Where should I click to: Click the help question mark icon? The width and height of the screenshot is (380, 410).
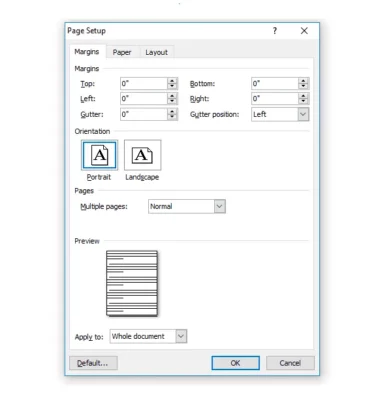click(275, 31)
